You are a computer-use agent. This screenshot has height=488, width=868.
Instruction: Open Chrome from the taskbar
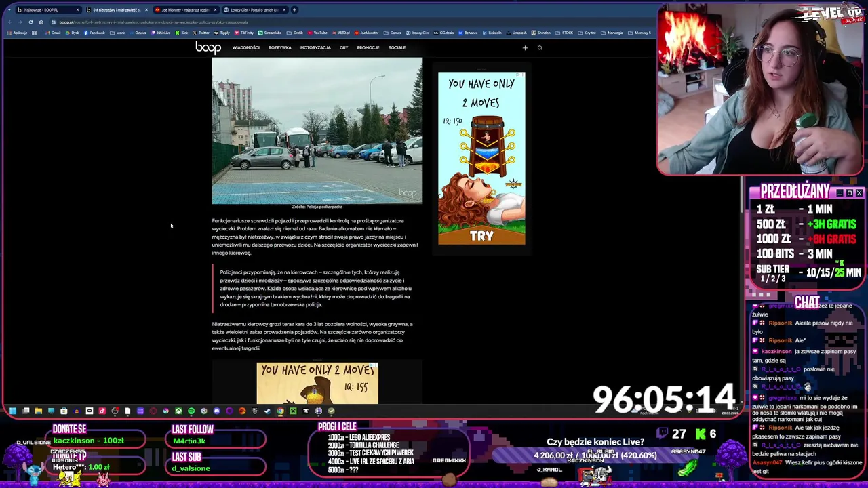coord(280,411)
